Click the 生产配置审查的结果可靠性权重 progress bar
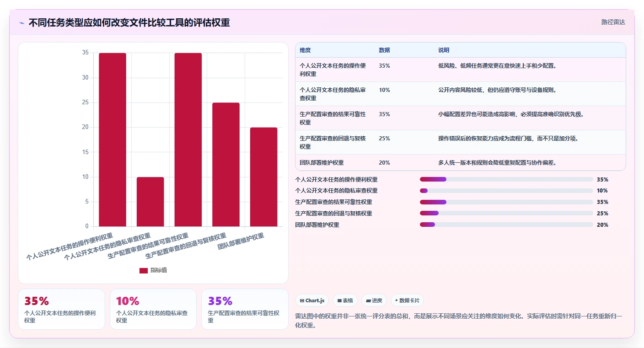 click(506, 202)
